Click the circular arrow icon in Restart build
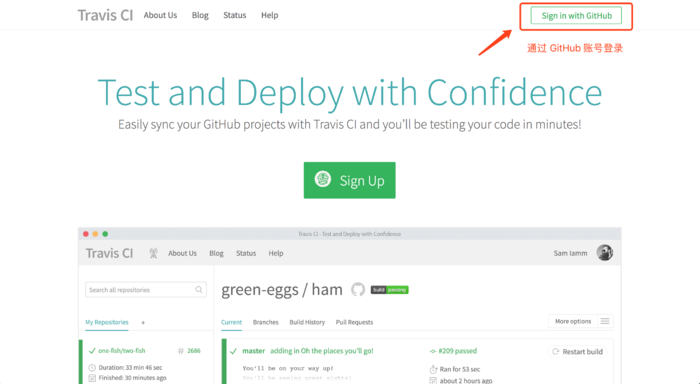The image size is (700, 384). tap(555, 351)
